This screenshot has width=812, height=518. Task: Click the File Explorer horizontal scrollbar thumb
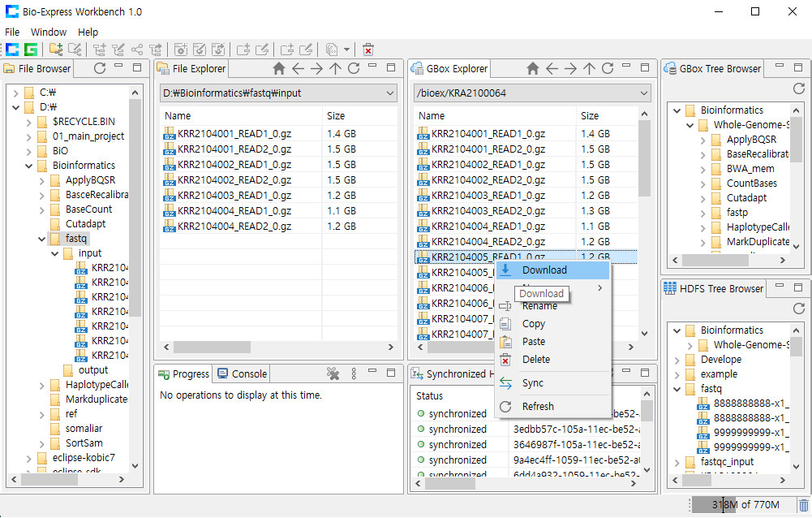[212, 347]
